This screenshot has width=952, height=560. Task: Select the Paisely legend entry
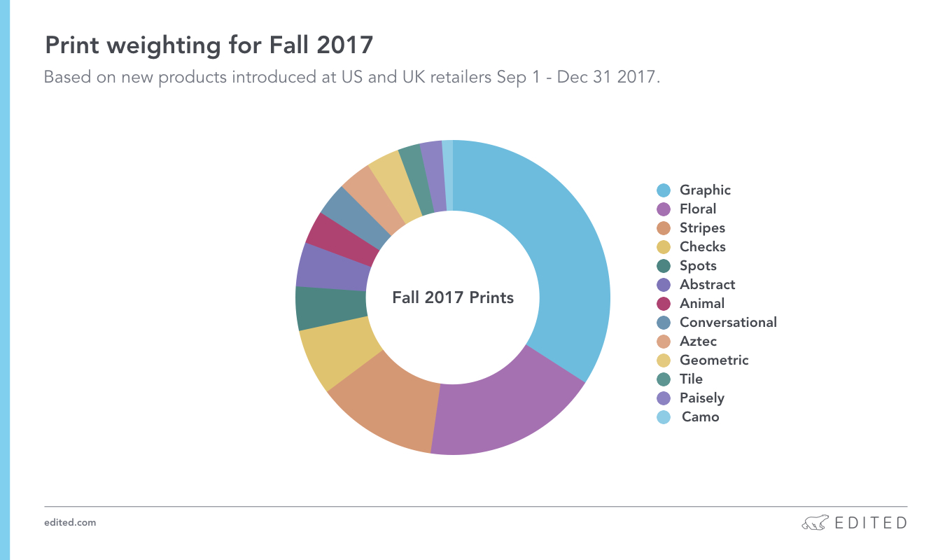coord(692,398)
